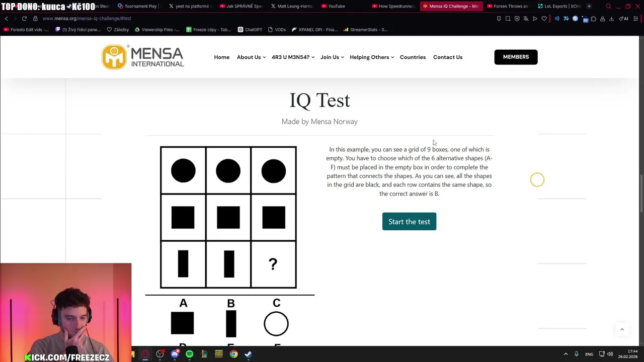Open Google Chrome from the taskbar
The width and height of the screenshot is (644, 362).
point(233,354)
